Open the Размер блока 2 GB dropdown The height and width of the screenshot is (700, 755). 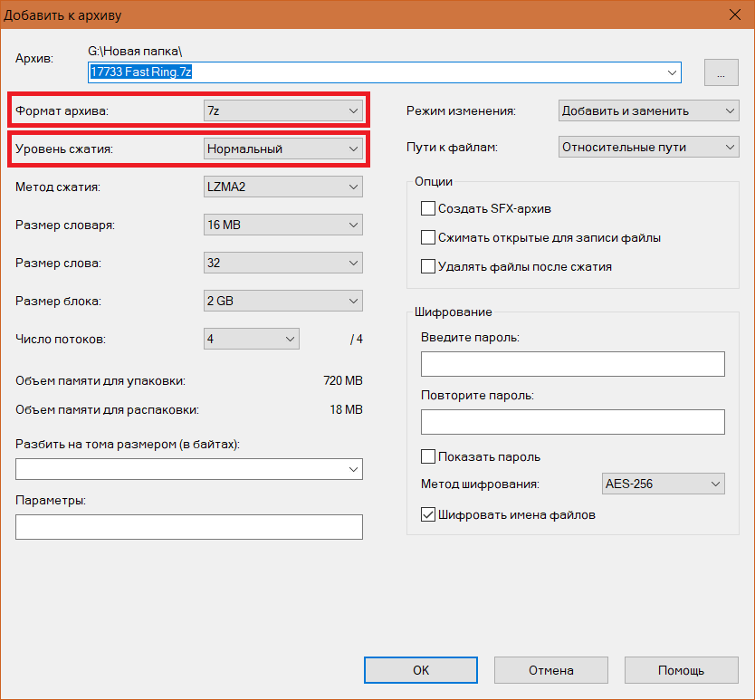click(283, 302)
